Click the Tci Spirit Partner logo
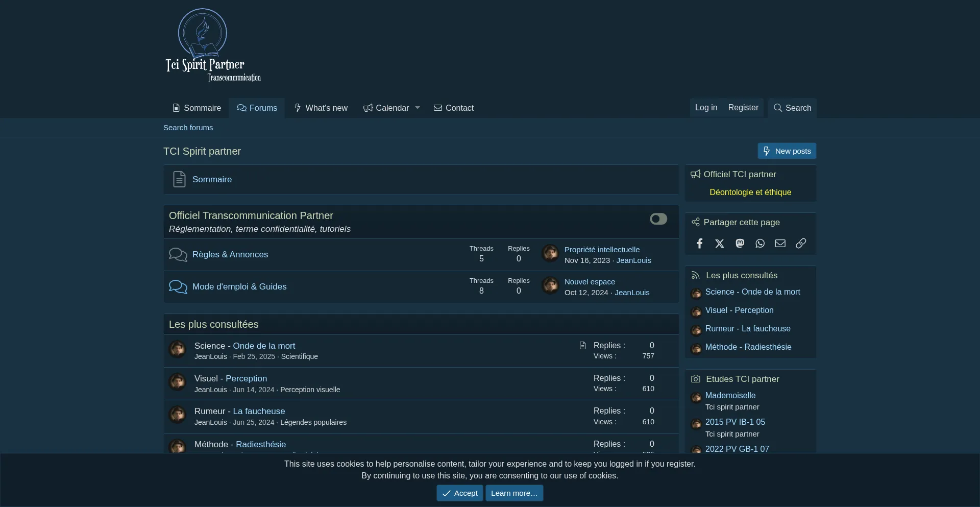Viewport: 980px width, 507px height. [x=213, y=45]
